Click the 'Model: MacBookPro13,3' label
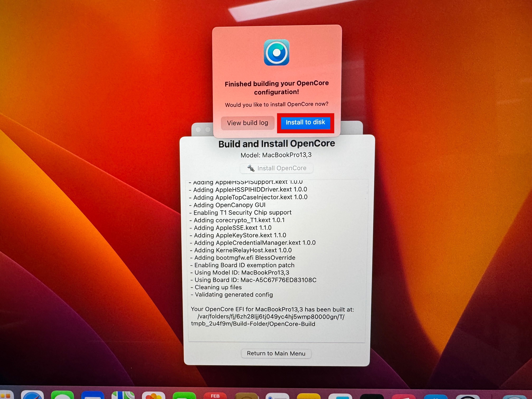 click(x=276, y=155)
